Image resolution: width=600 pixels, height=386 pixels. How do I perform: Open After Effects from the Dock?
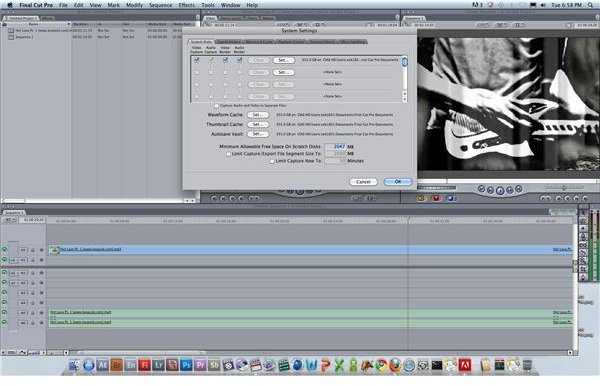coord(103,365)
